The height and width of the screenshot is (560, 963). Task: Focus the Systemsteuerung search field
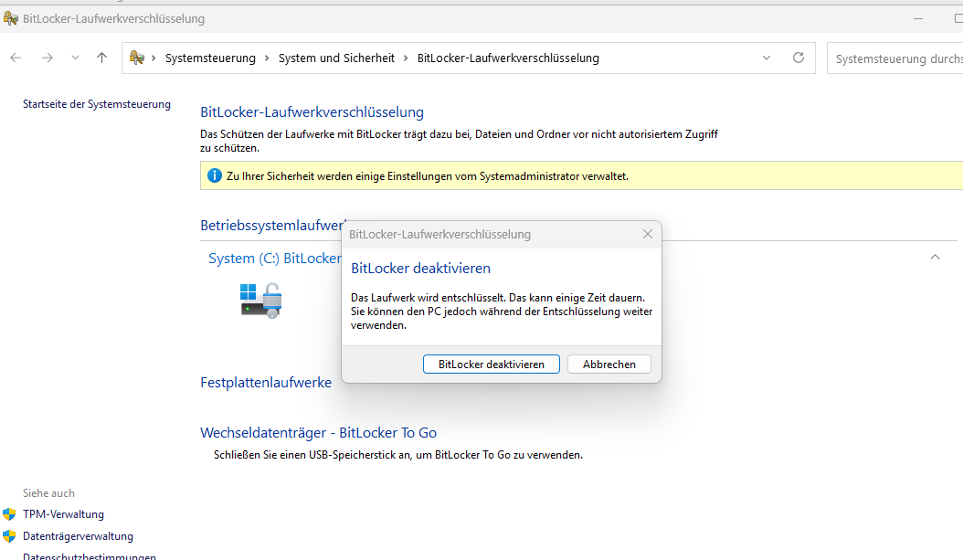(x=894, y=58)
